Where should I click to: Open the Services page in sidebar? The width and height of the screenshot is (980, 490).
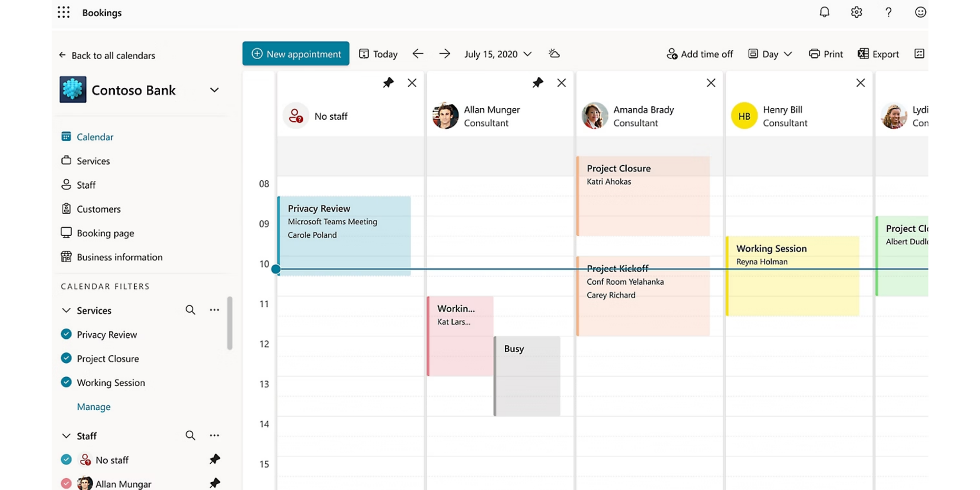pos(86,161)
